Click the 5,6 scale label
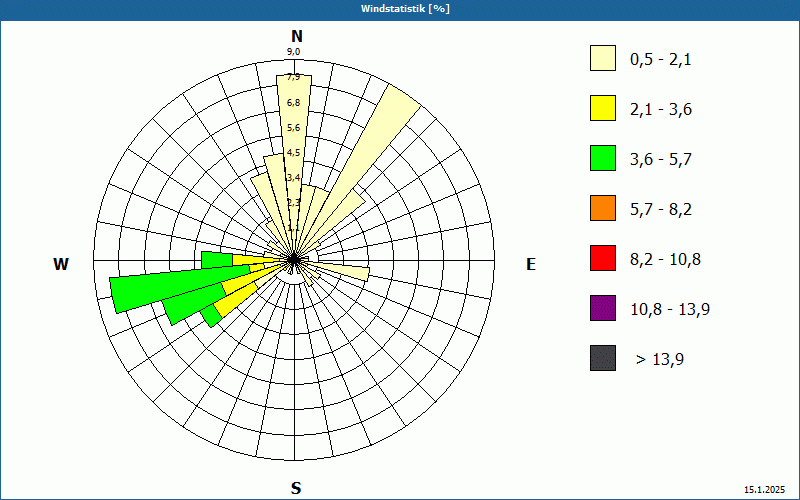The image size is (800, 500). coord(293,128)
